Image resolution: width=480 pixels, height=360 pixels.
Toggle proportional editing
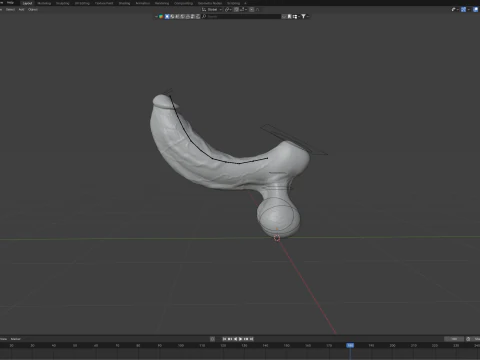(252, 9)
